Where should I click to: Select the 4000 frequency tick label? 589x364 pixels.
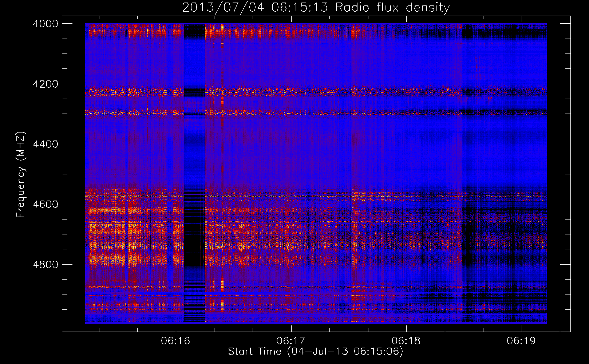click(46, 24)
